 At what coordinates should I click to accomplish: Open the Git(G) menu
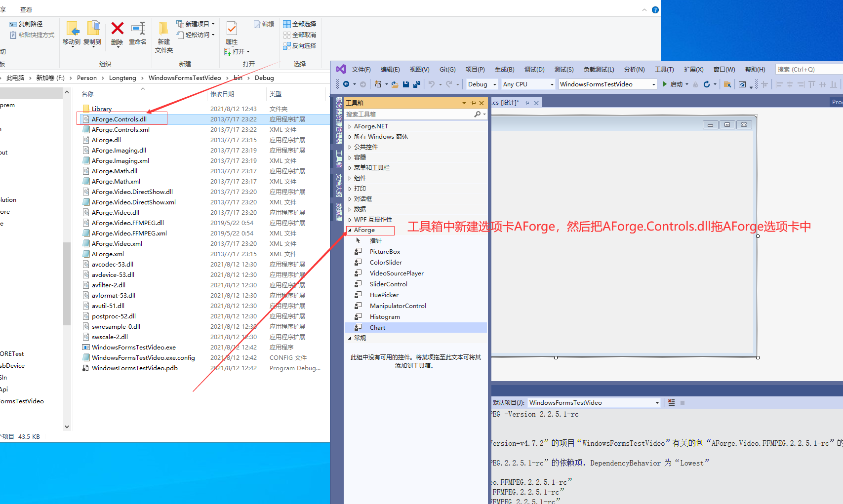447,70
